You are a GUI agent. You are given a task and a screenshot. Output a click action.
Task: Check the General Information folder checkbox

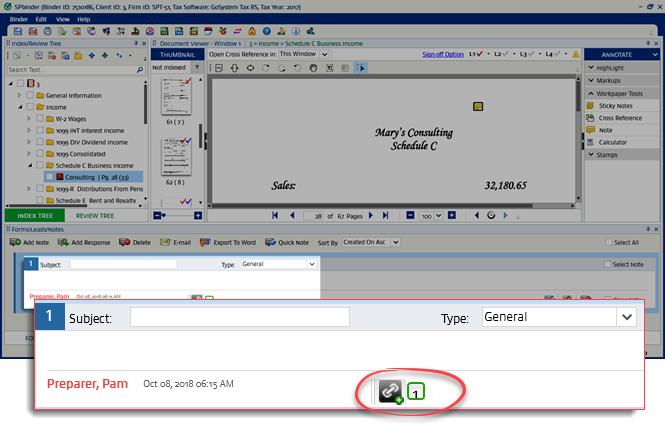pyautogui.click(x=39, y=94)
